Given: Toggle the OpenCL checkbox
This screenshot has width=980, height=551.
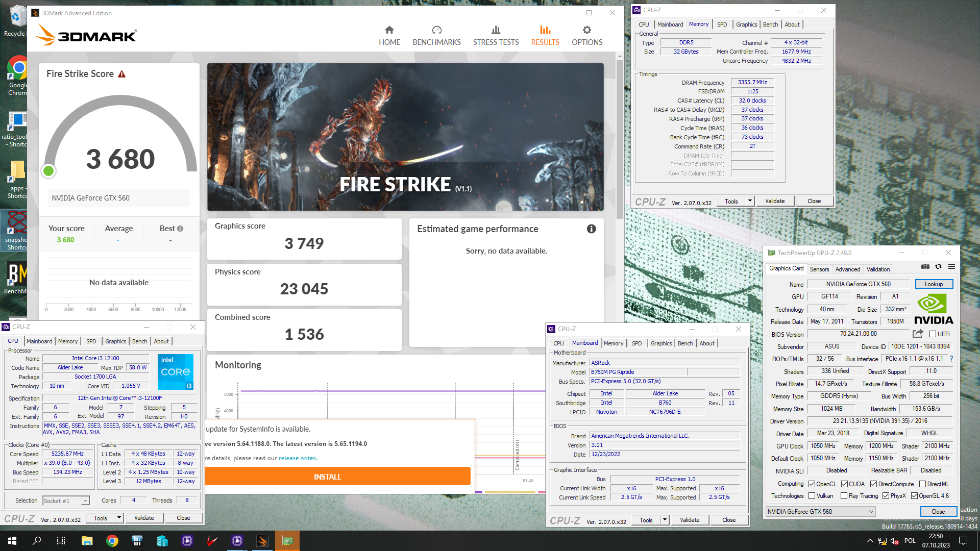Looking at the screenshot, I should [812, 484].
